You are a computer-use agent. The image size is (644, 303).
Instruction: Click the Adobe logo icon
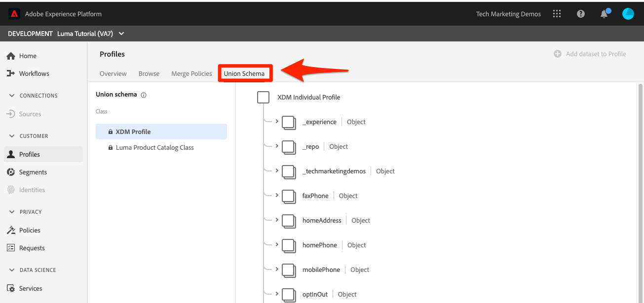point(14,14)
